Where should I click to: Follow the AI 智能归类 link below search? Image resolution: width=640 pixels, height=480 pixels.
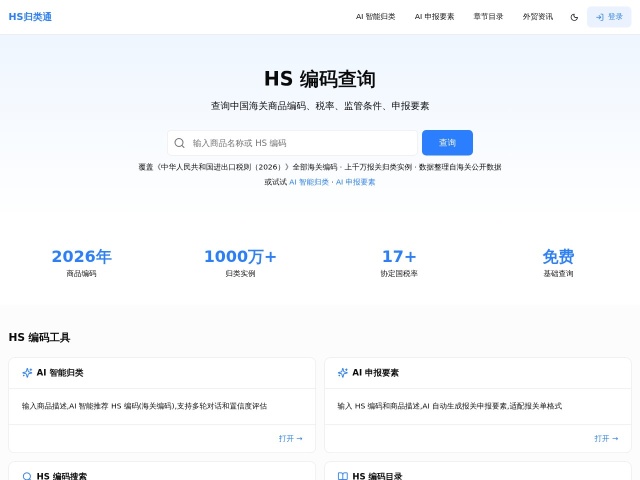coord(309,182)
